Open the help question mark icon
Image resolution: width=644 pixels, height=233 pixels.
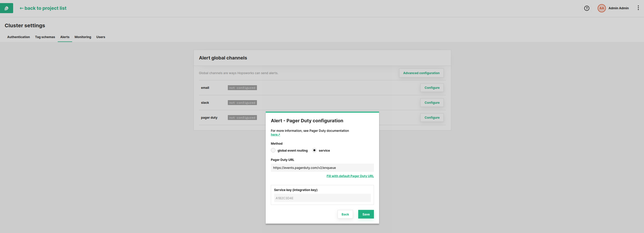pos(587,8)
